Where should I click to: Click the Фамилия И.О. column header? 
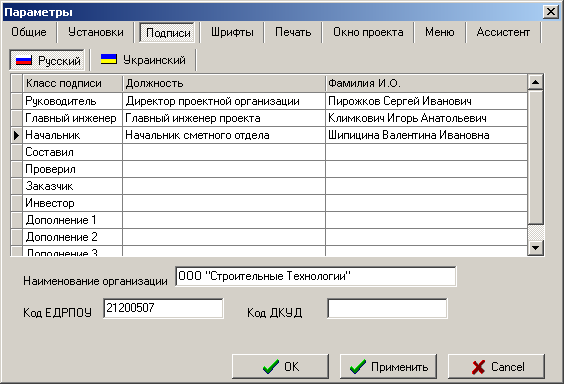(426, 83)
